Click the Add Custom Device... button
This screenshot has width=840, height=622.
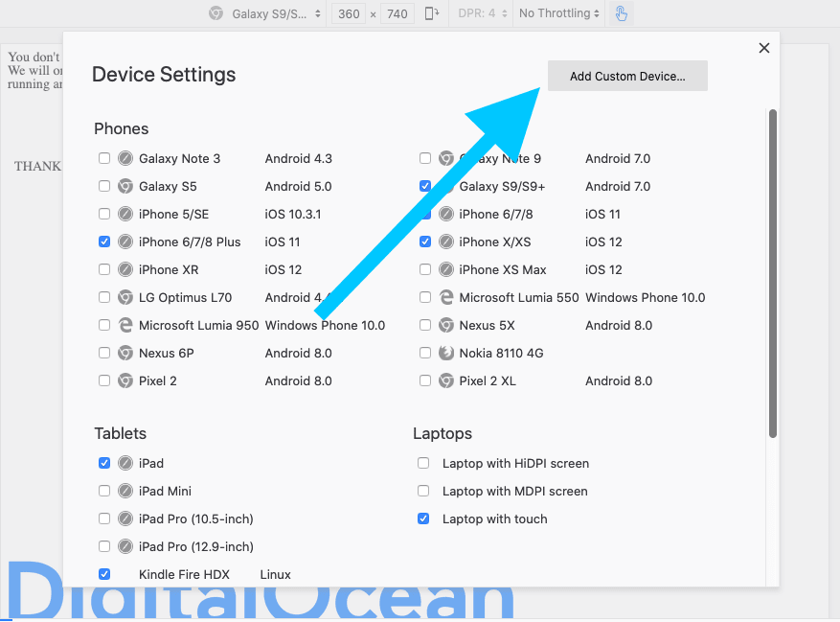coord(627,76)
